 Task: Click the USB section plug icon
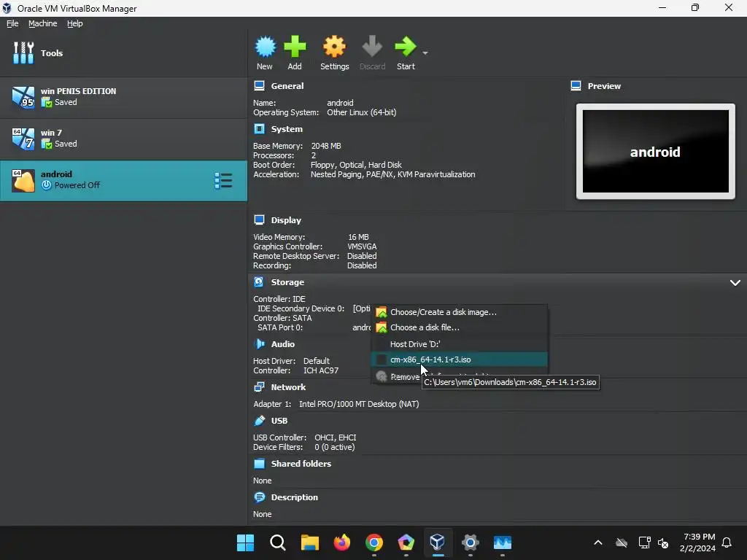click(259, 421)
